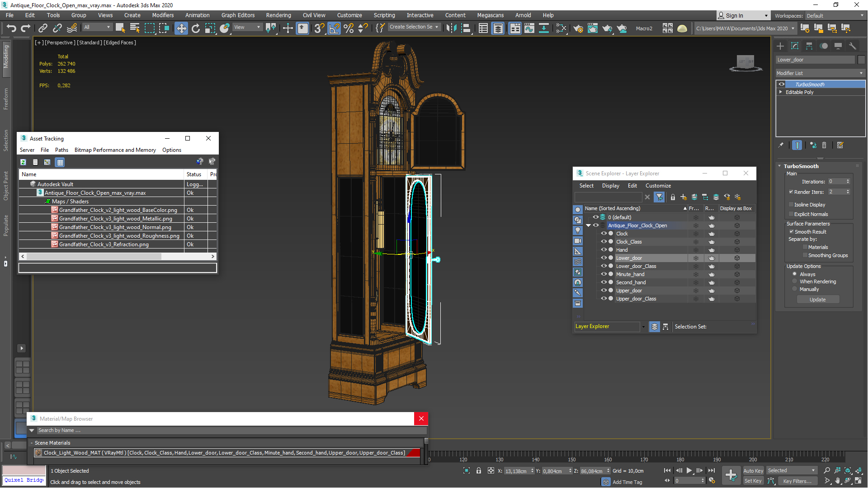Toggle Smooth Result checkbox

pos(792,232)
